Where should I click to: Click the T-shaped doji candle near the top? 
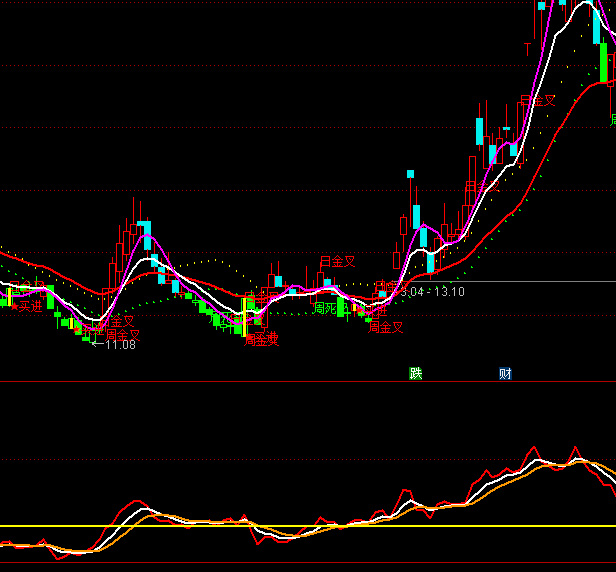coord(528,47)
